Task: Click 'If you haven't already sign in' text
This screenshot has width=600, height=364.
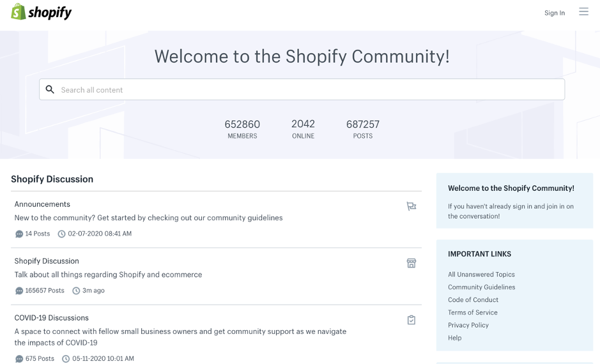Action: pos(511,211)
